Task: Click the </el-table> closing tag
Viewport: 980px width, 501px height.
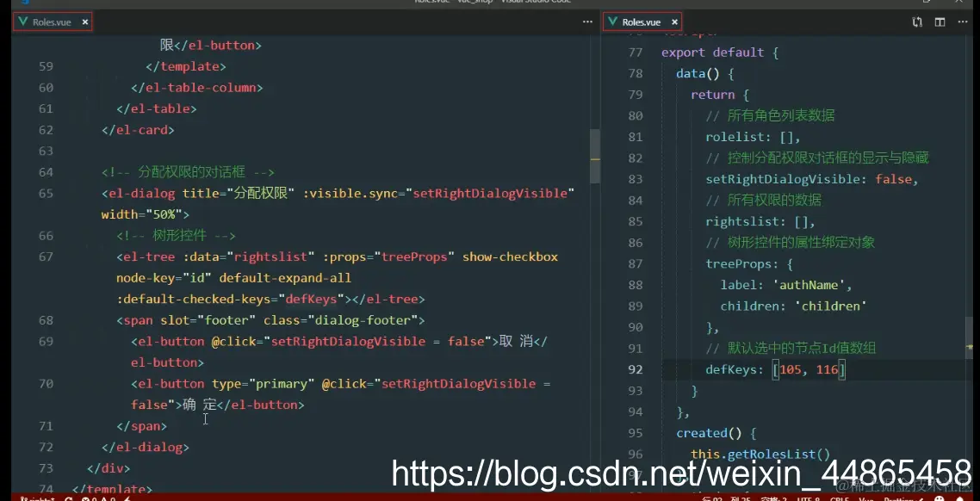Action: pos(156,108)
